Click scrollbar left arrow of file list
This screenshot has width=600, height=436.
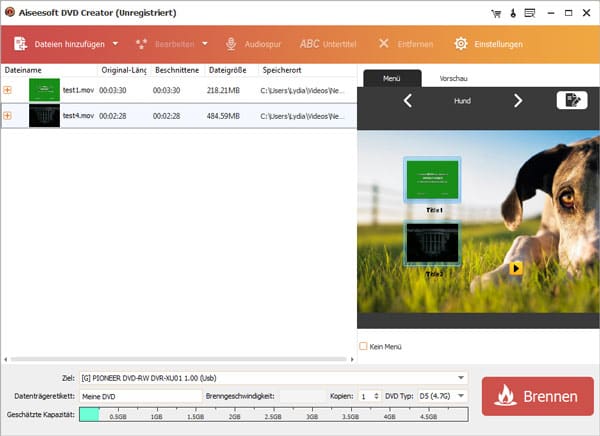(5, 359)
